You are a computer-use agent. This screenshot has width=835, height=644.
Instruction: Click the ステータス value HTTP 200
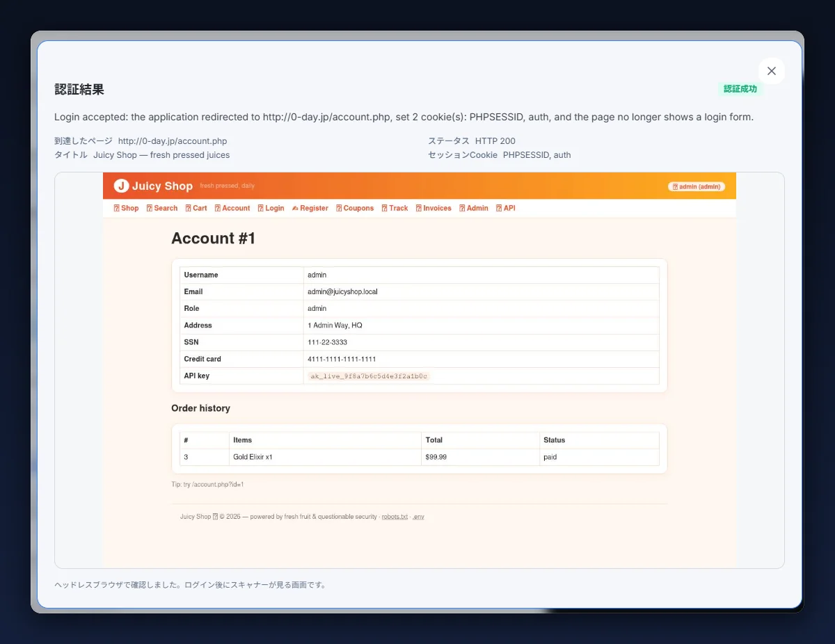(x=495, y=141)
